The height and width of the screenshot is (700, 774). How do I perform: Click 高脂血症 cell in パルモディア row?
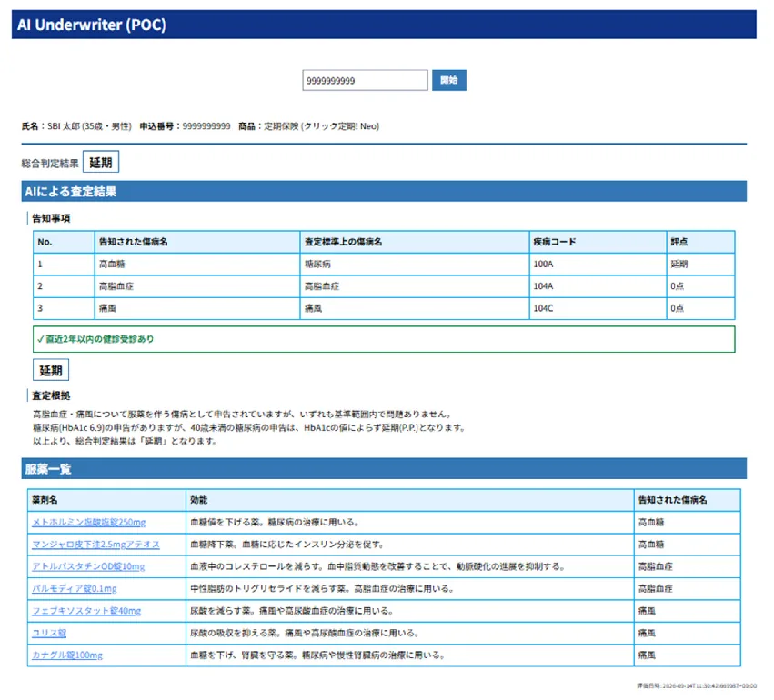687,588
